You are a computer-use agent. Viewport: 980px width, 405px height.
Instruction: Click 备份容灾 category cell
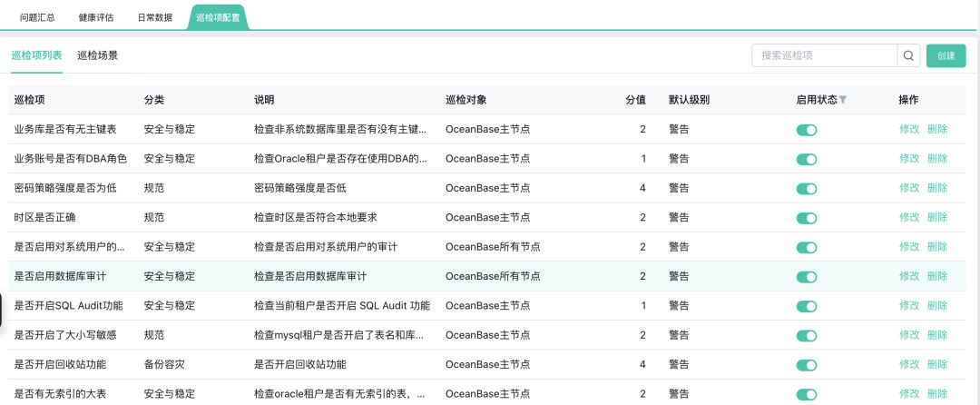coord(164,364)
